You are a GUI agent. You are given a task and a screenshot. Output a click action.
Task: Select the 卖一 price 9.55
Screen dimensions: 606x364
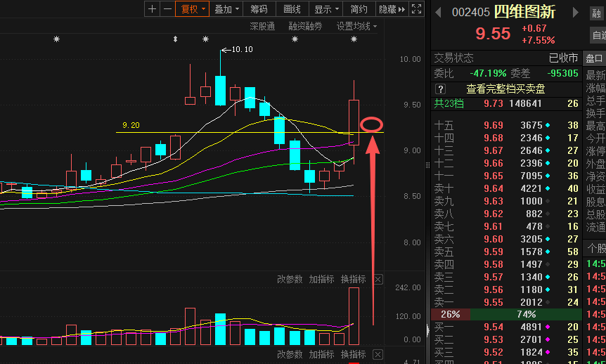tap(494, 302)
